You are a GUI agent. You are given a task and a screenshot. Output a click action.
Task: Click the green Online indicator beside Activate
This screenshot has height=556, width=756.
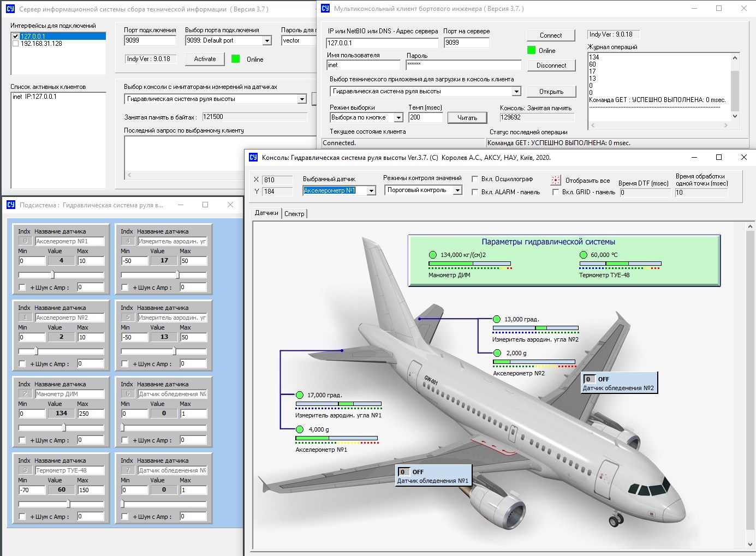click(236, 59)
